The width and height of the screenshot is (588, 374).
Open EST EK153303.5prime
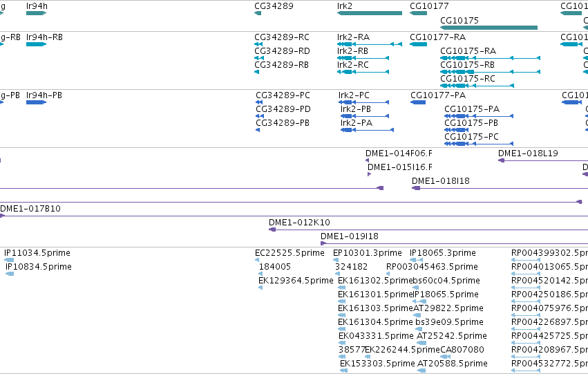tap(377, 364)
